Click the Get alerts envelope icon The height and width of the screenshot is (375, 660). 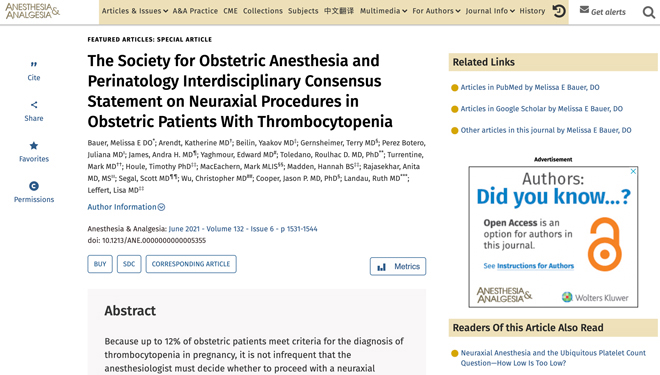(584, 10)
